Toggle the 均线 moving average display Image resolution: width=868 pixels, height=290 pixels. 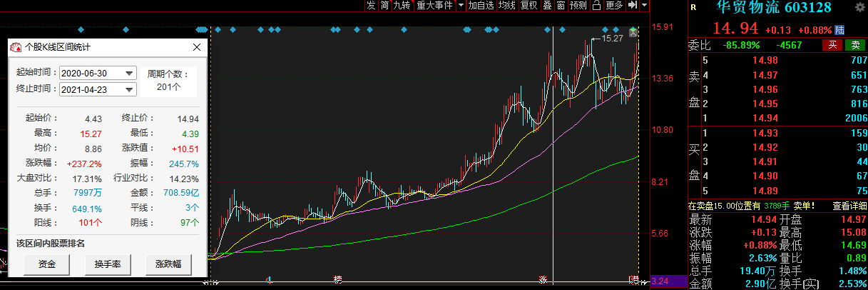tap(506, 6)
